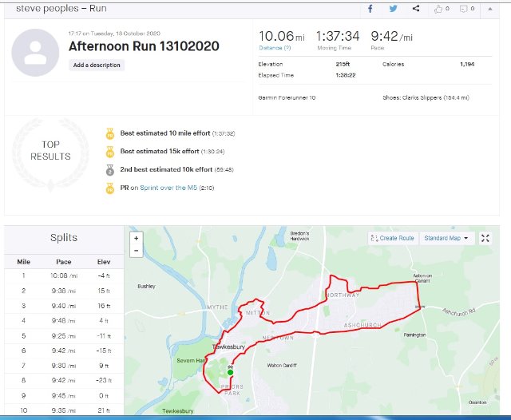Share the run on Twitter

coord(393,9)
